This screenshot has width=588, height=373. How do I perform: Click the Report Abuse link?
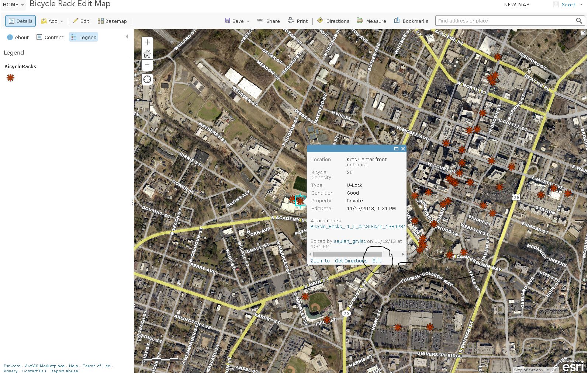(64, 371)
